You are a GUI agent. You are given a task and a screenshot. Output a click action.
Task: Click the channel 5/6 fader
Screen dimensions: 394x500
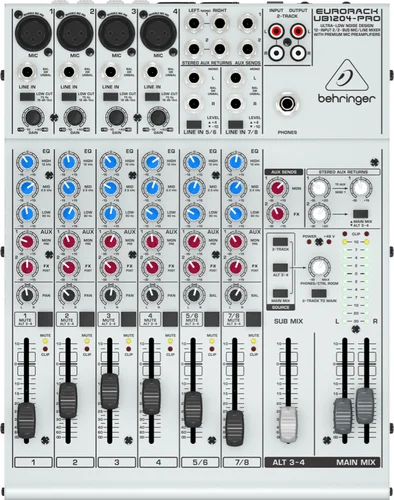point(193,410)
